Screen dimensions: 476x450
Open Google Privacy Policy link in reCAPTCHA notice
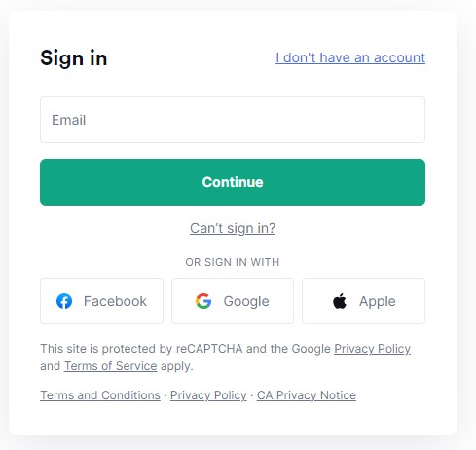point(372,349)
